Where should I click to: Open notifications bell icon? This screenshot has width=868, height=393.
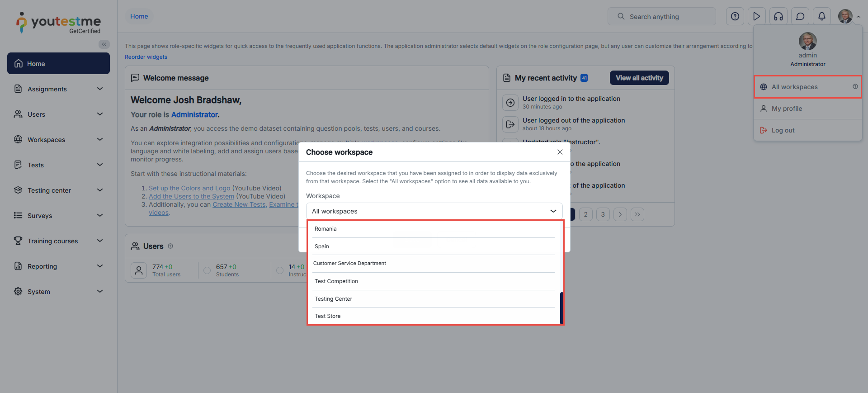tap(821, 17)
